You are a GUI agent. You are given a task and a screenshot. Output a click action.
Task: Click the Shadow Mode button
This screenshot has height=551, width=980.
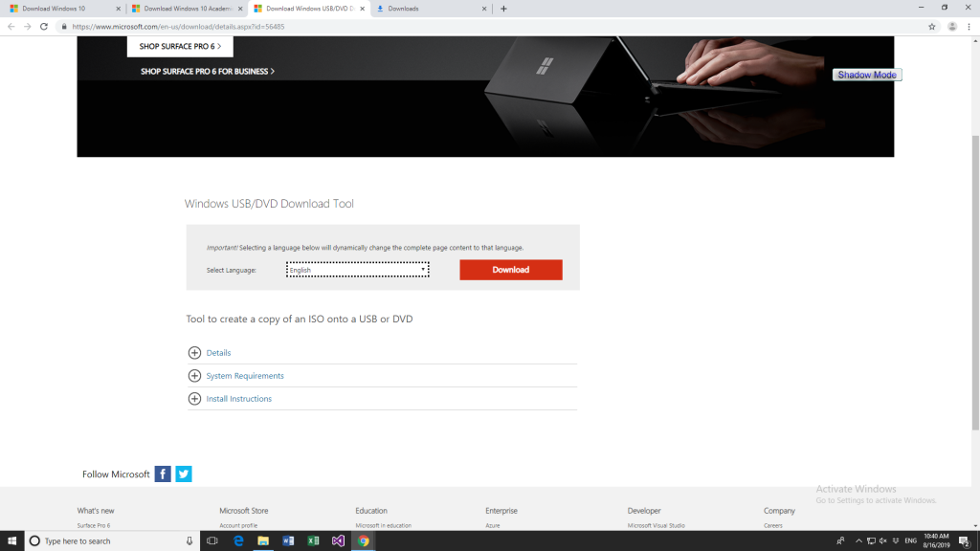867,75
